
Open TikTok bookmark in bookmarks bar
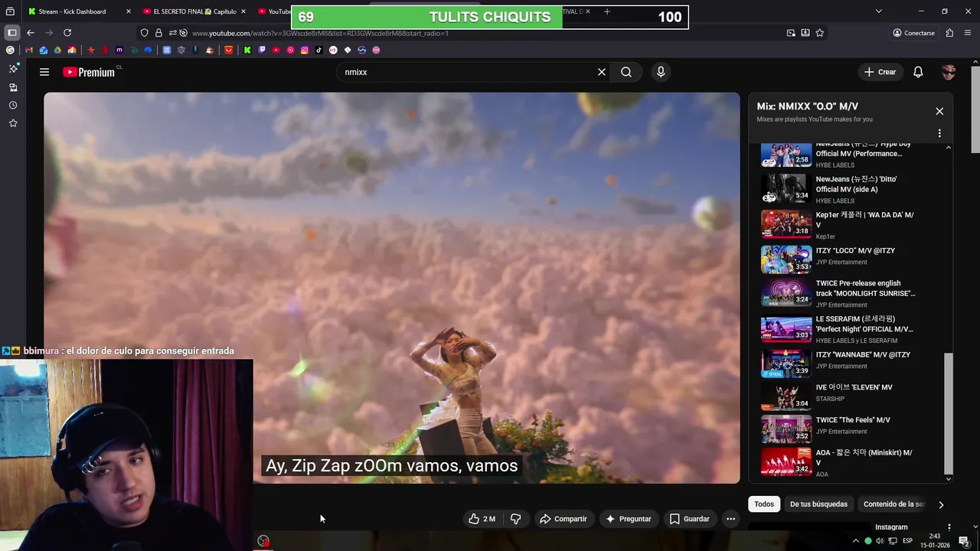pyautogui.click(x=318, y=50)
